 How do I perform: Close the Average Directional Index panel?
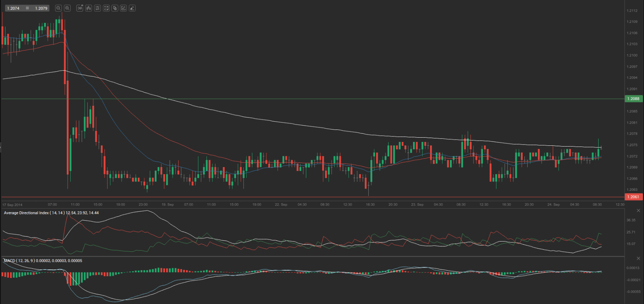click(x=639, y=211)
